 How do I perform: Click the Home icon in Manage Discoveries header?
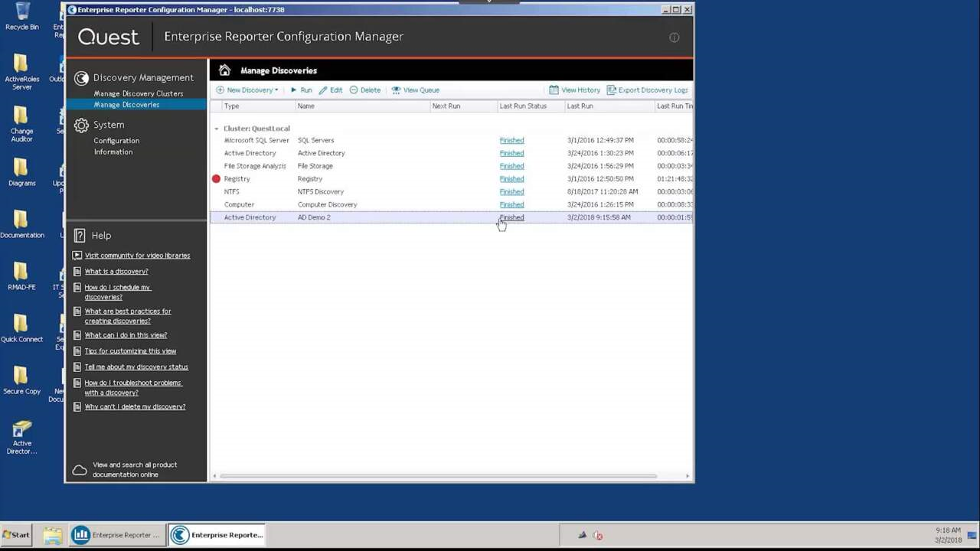pyautogui.click(x=224, y=70)
